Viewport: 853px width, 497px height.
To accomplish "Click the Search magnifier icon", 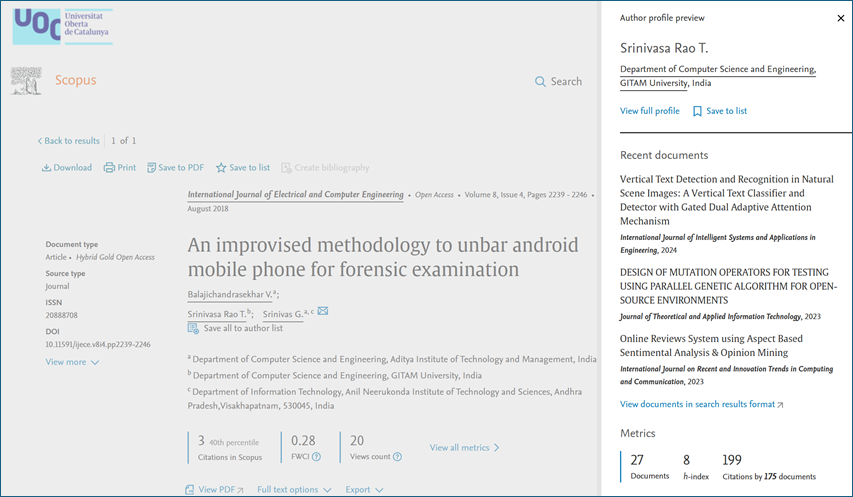I will [x=540, y=82].
